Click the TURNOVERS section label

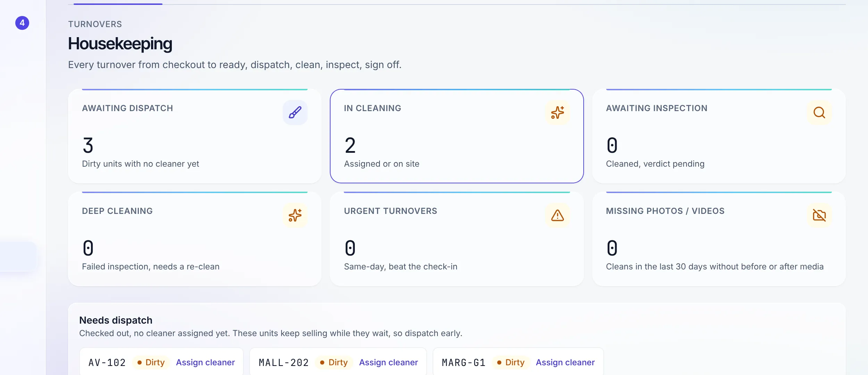(95, 24)
